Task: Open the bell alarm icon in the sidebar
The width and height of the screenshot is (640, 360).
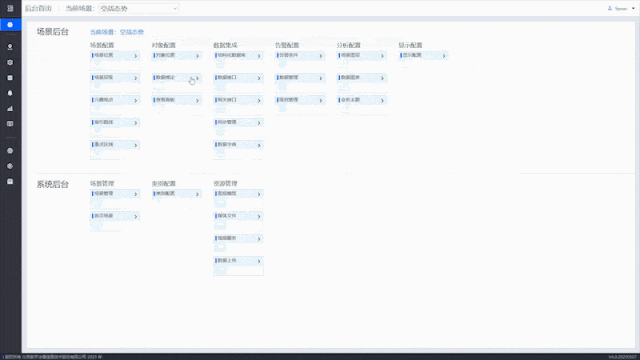Action: click(10, 93)
